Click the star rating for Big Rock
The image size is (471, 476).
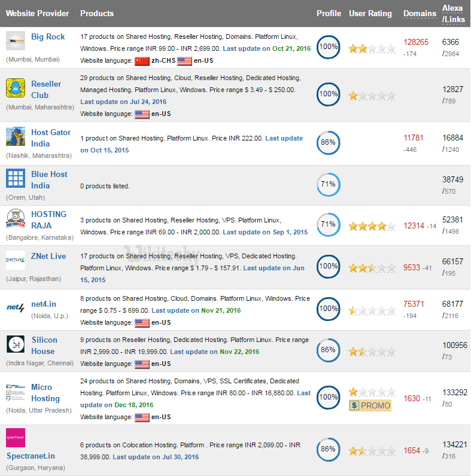pos(372,48)
